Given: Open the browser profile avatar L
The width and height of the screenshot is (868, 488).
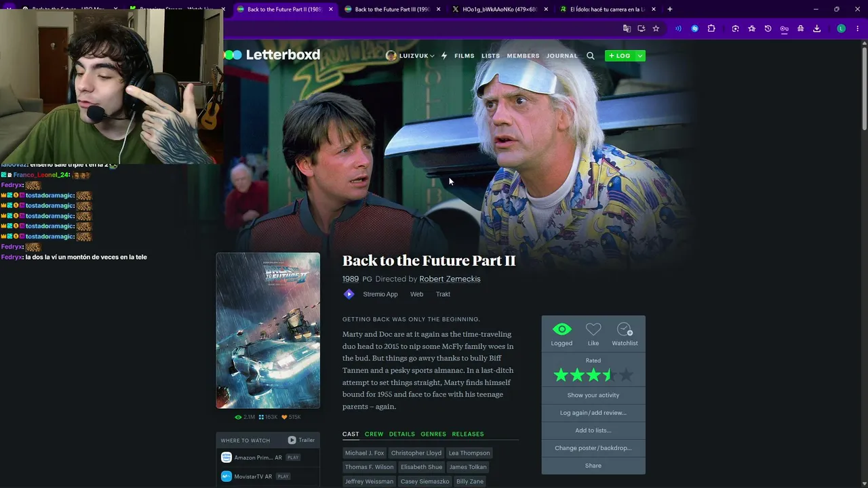Looking at the screenshot, I should click(x=842, y=28).
